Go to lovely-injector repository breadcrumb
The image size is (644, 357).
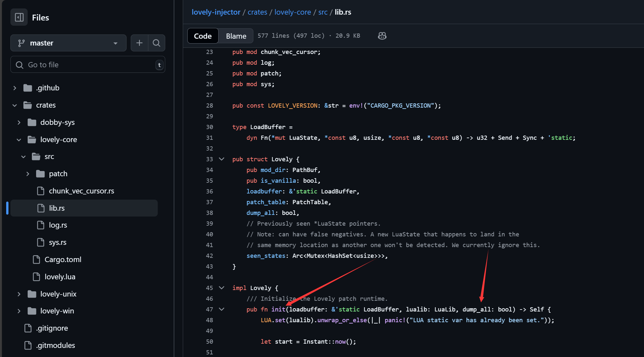216,12
